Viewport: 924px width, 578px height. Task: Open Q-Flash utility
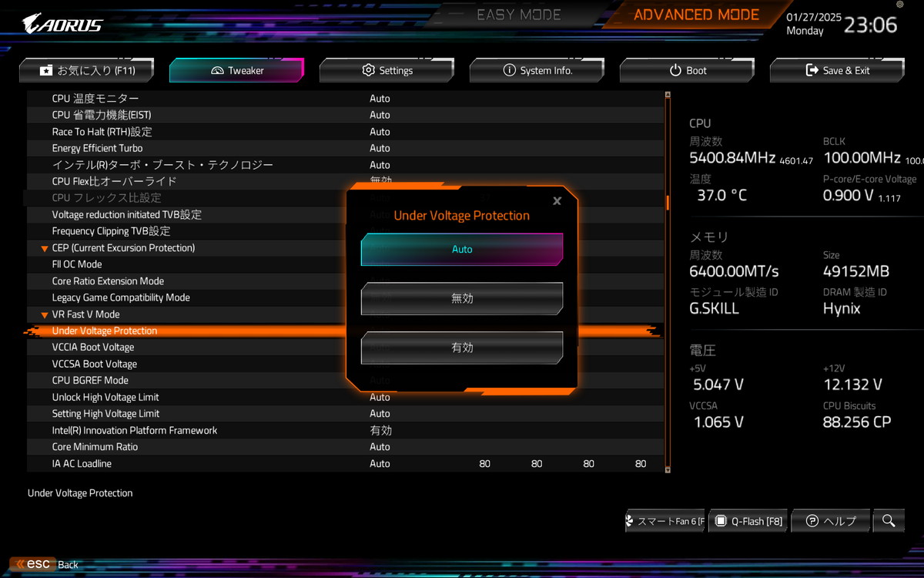748,521
